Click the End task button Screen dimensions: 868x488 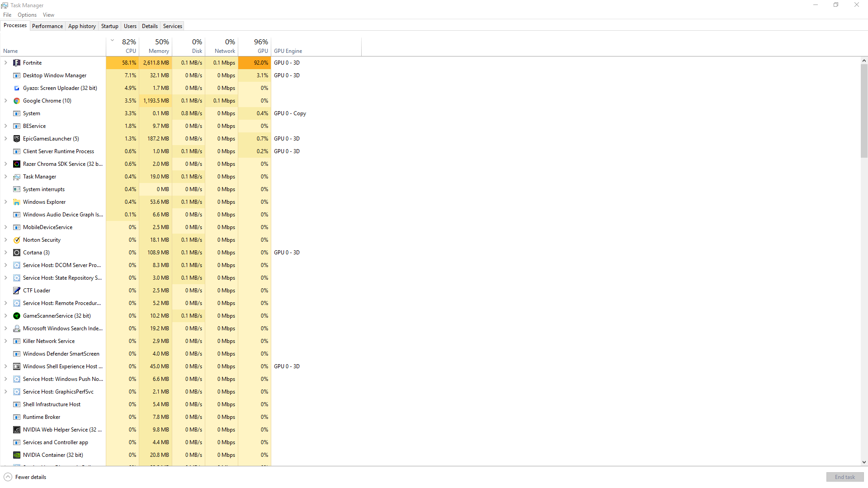click(x=844, y=477)
